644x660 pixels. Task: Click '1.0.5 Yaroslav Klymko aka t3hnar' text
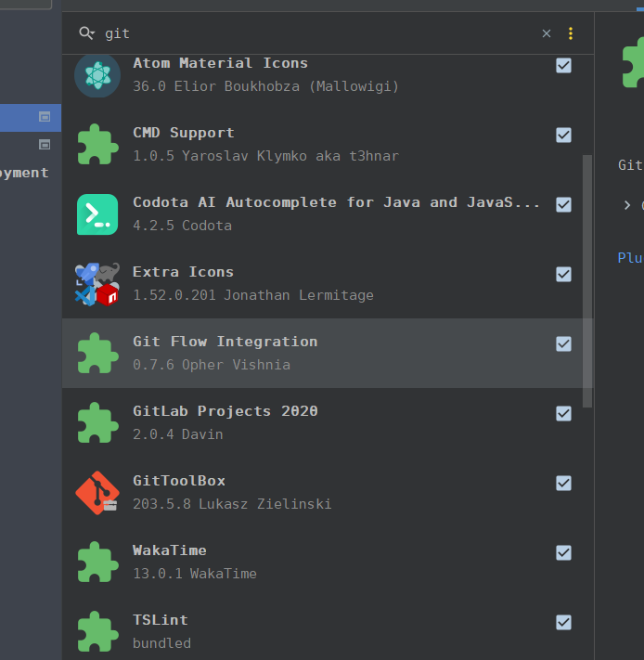tap(265, 156)
